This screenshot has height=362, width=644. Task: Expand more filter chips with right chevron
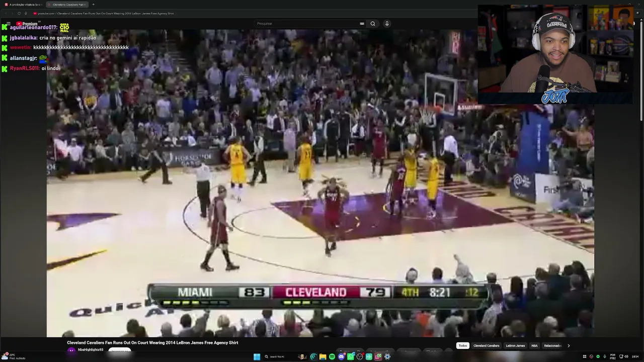[x=569, y=346]
